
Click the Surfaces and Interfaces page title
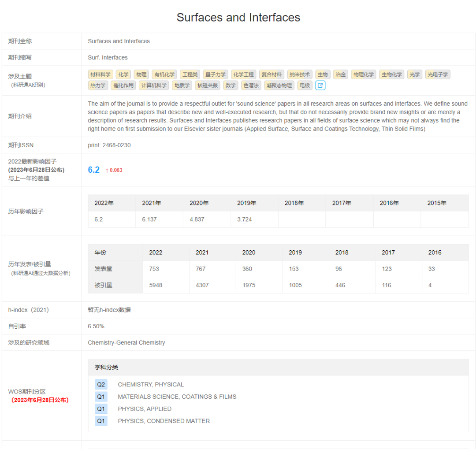[x=238, y=17]
